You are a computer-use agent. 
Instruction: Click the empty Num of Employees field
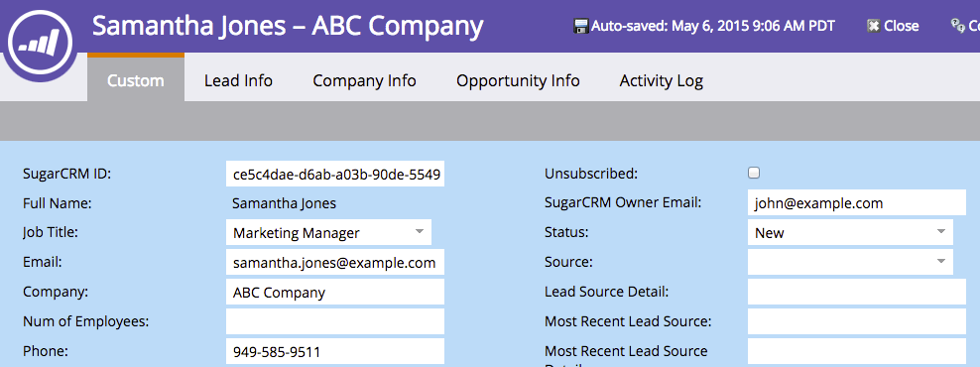tap(335, 321)
